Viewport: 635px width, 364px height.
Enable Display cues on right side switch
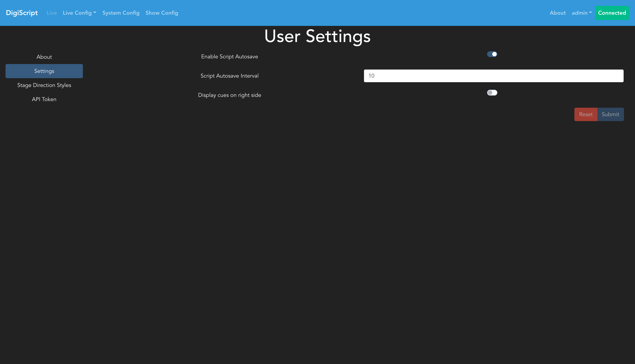tap(492, 93)
